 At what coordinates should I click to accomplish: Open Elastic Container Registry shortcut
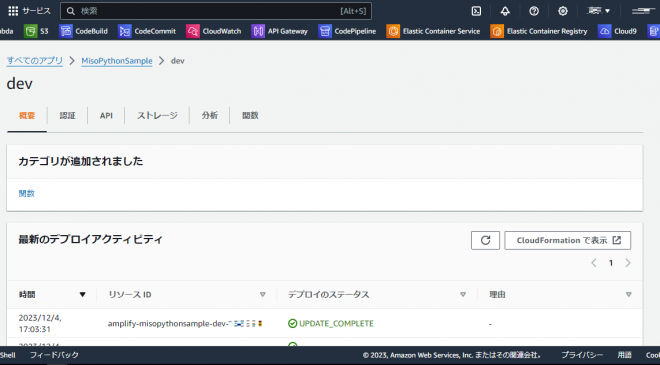(x=539, y=31)
